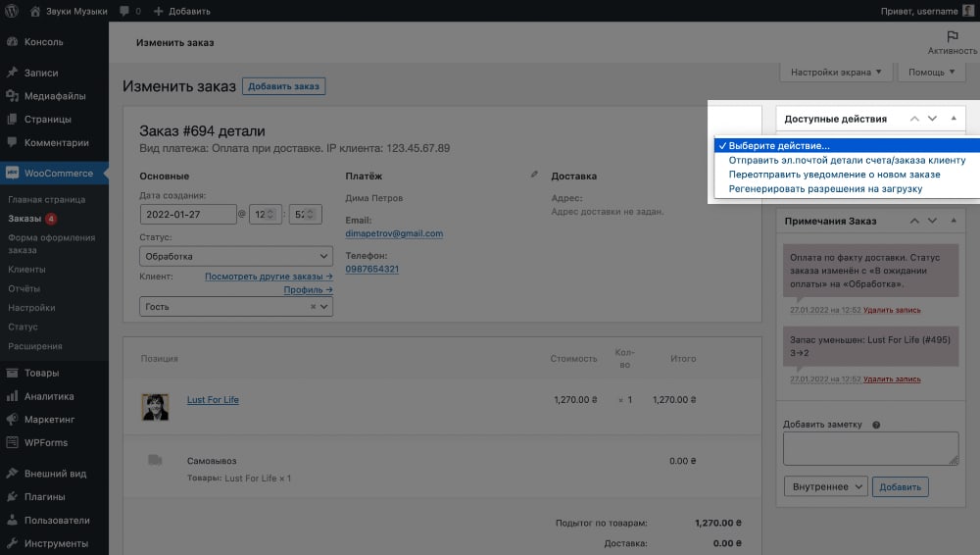The image size is (980, 555).
Task: Click the plus Добавить admin bar item
Action: click(x=182, y=11)
